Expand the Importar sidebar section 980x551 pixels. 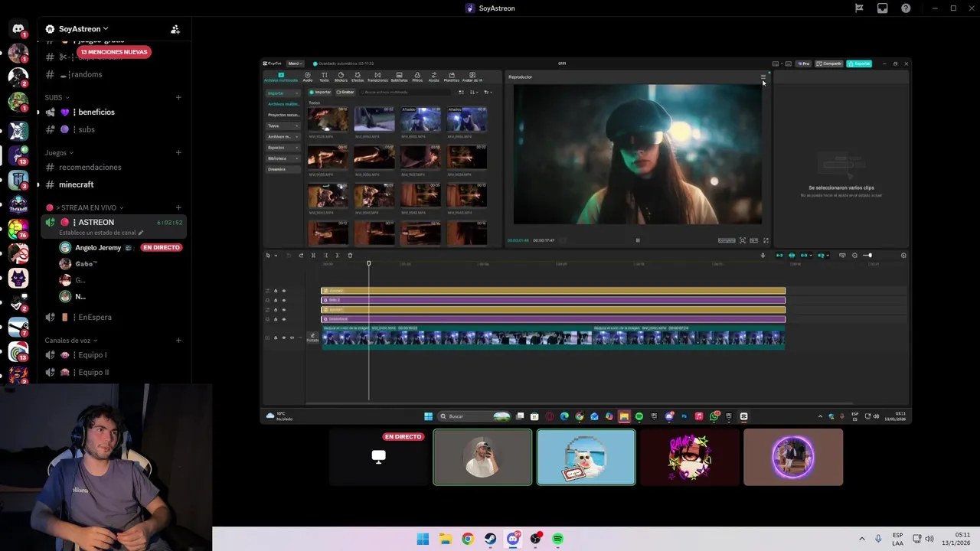[283, 93]
